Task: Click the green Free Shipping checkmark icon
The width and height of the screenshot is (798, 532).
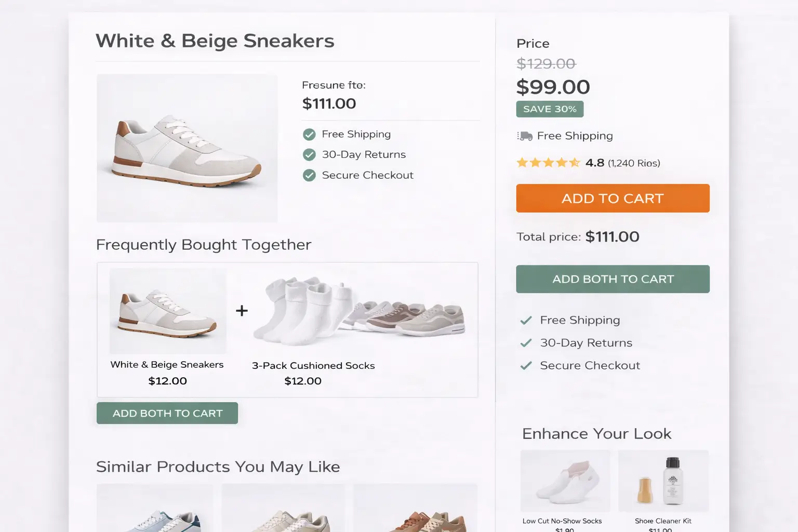Action: click(309, 134)
